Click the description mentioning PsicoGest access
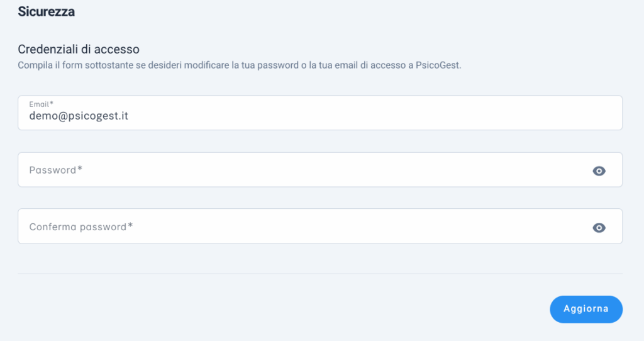 pyautogui.click(x=240, y=65)
